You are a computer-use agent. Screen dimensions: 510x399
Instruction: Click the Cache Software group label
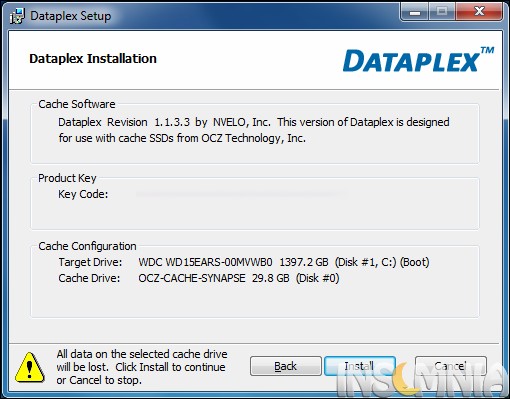77,104
